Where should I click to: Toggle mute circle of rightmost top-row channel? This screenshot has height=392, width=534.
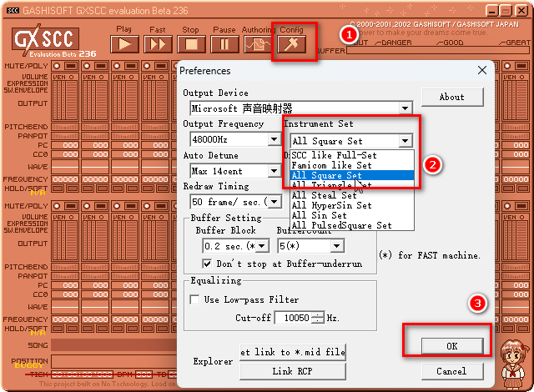(x=507, y=66)
